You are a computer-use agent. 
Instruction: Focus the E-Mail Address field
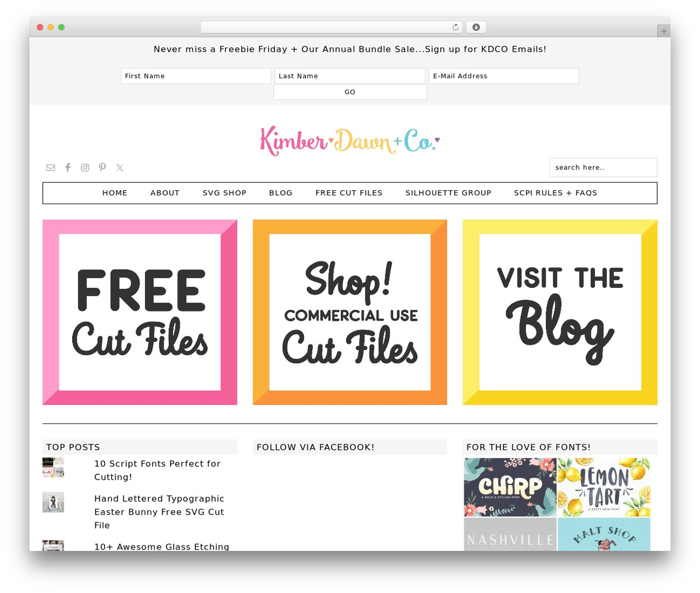504,76
